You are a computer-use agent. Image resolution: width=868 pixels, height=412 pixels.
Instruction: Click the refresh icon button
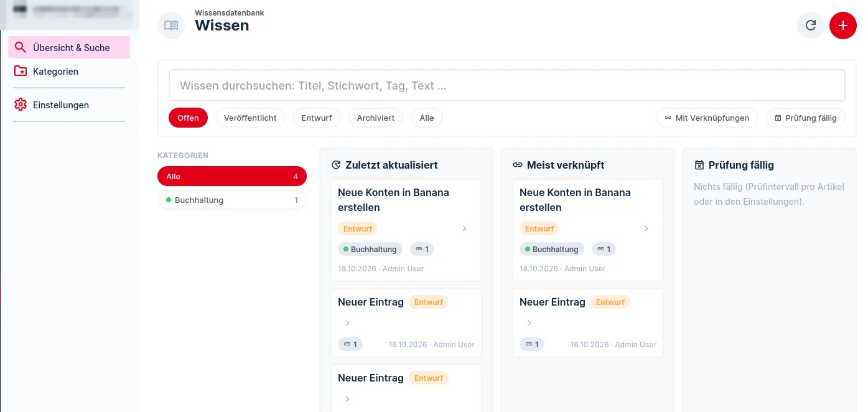[811, 26]
